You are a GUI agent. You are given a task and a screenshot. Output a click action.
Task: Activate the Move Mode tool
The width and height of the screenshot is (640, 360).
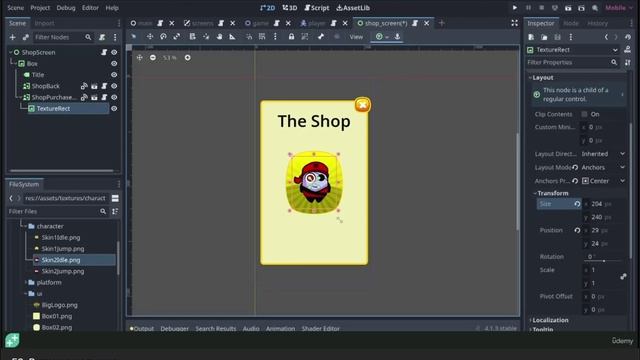click(150, 37)
